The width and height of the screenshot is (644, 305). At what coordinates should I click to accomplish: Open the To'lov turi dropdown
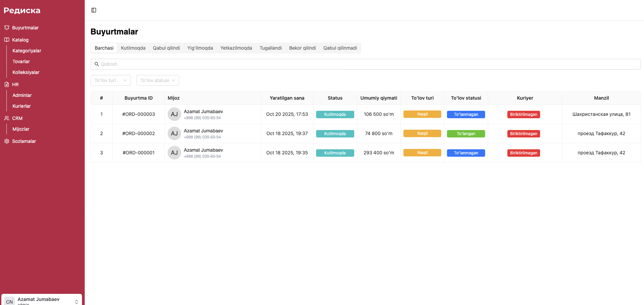(x=110, y=80)
